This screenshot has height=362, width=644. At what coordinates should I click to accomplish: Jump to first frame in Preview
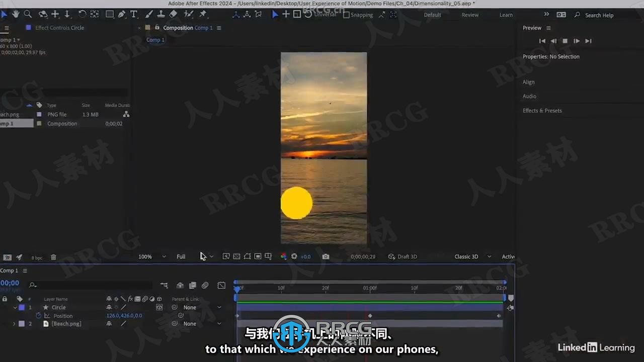542,41
